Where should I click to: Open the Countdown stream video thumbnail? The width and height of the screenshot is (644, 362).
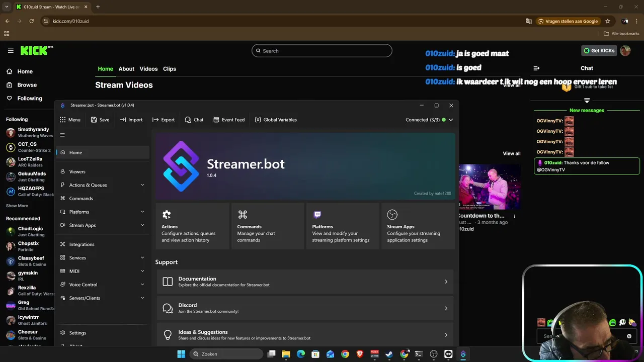(489, 187)
